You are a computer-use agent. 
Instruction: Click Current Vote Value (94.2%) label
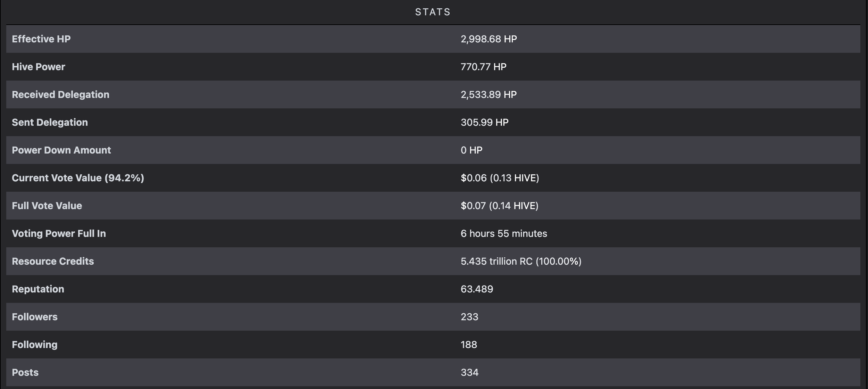[78, 178]
